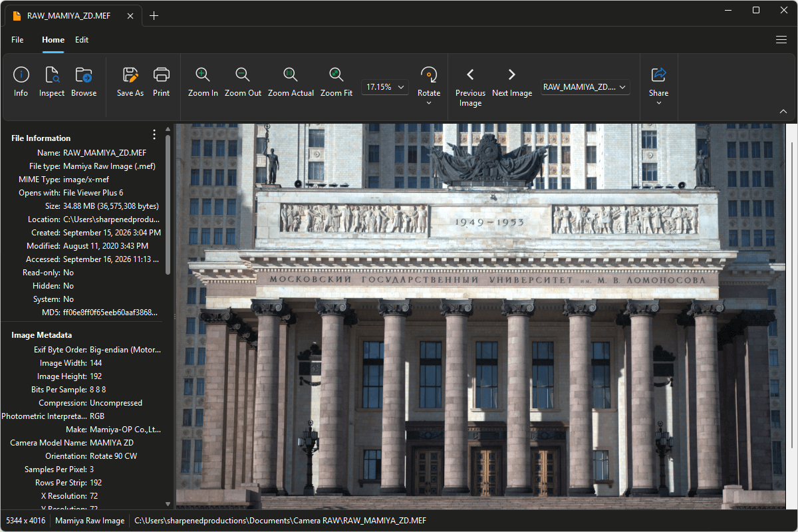Image resolution: width=798 pixels, height=532 pixels.
Task: Collapse the ribbon with the chevron
Action: (783, 111)
